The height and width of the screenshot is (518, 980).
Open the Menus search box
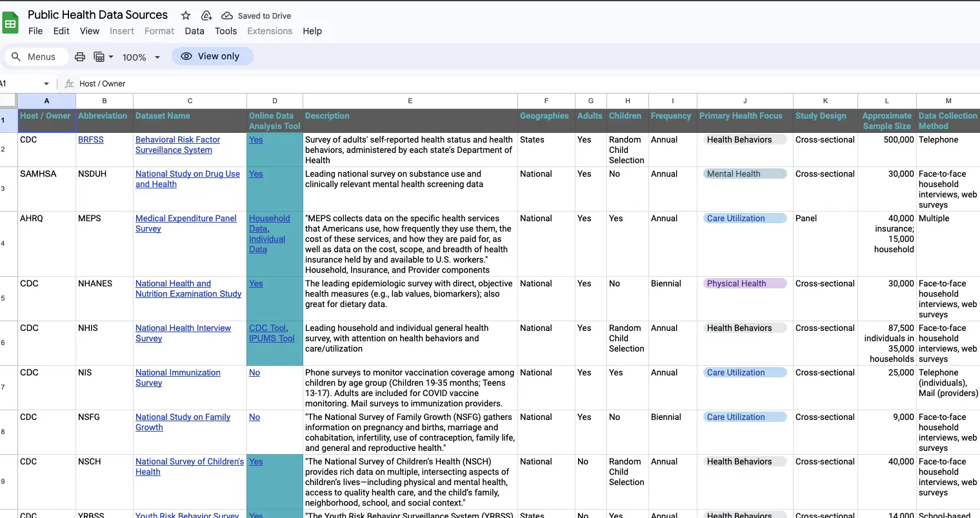37,57
